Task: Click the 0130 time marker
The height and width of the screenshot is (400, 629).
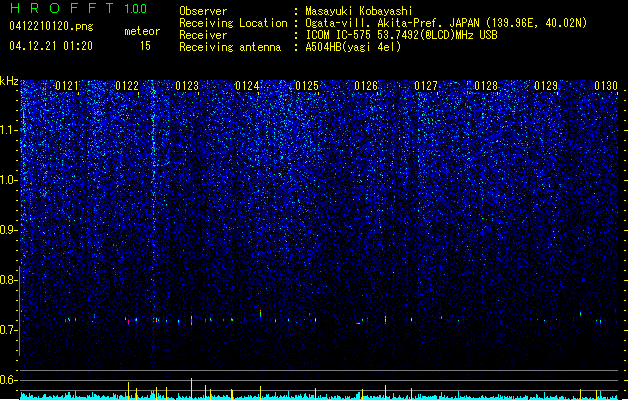Action: coord(606,86)
